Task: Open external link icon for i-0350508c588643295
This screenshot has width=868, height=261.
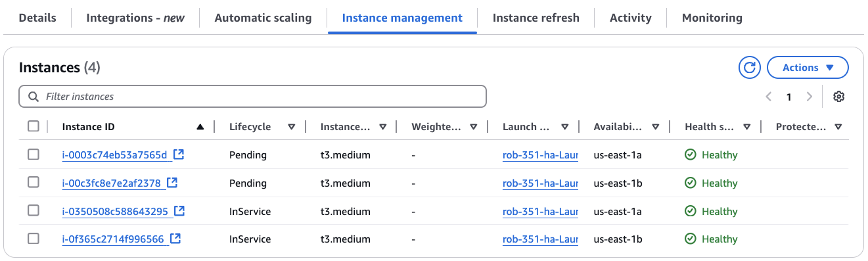Action: pyautogui.click(x=179, y=211)
